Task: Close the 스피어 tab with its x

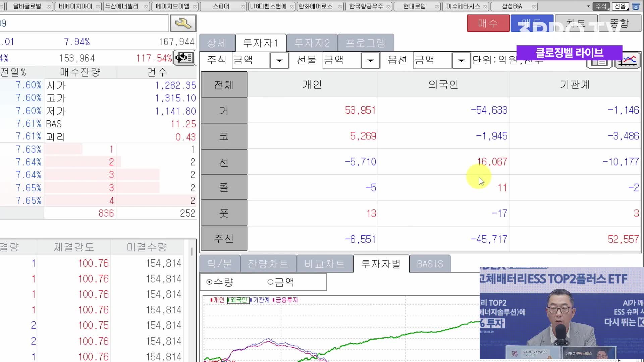Action: click(243, 7)
